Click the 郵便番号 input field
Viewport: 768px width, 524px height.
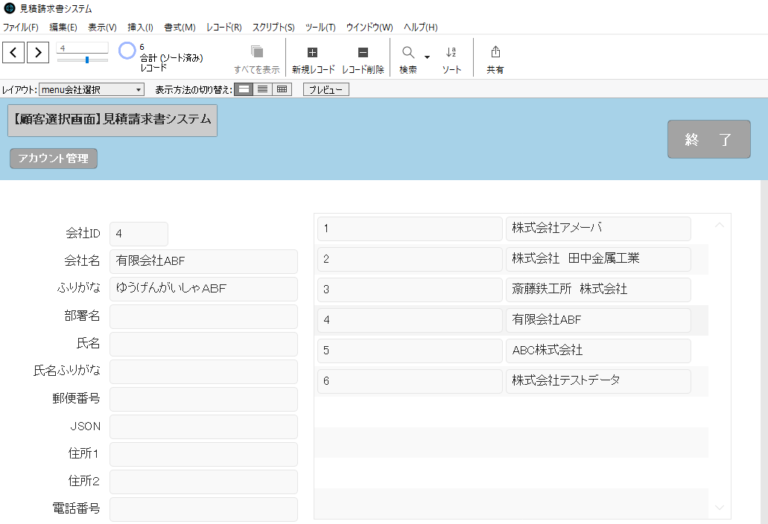coord(203,399)
